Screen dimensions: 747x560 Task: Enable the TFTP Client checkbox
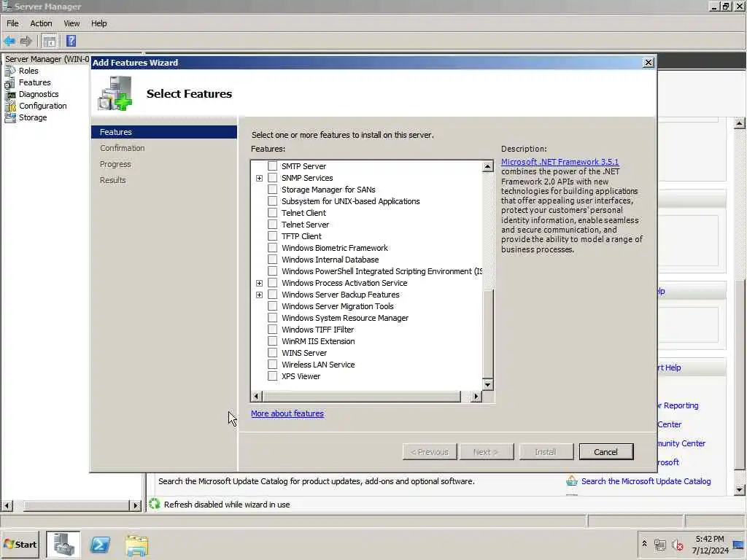click(x=273, y=236)
